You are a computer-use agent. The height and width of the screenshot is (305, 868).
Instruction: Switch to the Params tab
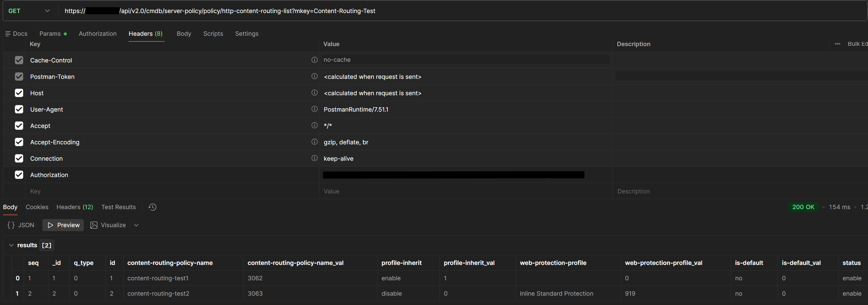coord(53,34)
